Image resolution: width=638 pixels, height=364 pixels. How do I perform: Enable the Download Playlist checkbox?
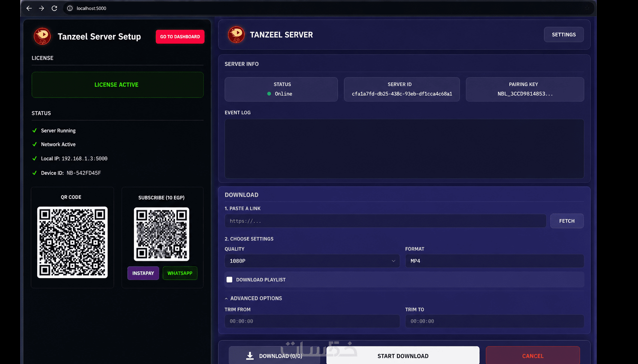229,280
